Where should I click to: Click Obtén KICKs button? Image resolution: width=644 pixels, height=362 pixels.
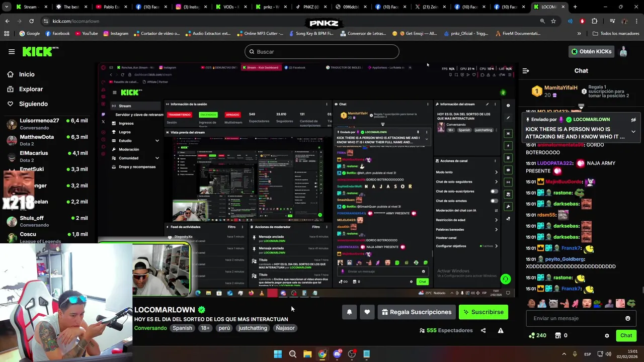[x=591, y=51]
